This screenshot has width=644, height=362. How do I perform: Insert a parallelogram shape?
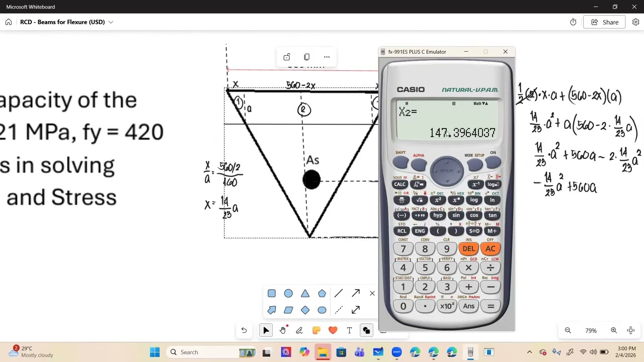coord(288,310)
